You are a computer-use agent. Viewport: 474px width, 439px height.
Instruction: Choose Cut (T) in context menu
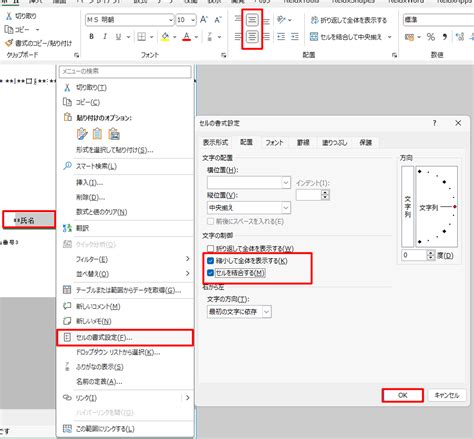pos(125,88)
